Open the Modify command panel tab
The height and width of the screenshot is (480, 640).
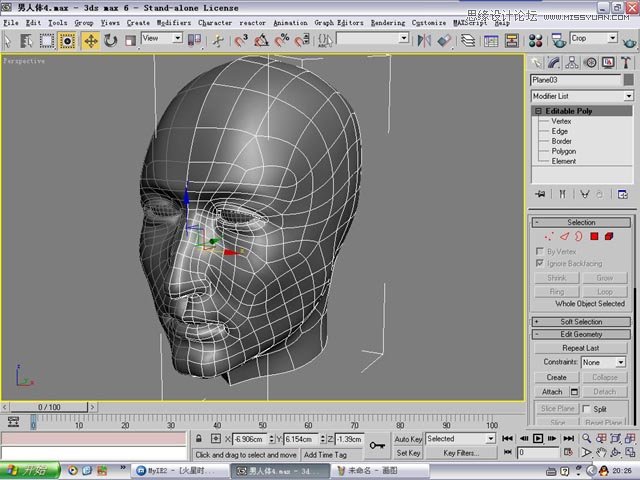(x=553, y=62)
